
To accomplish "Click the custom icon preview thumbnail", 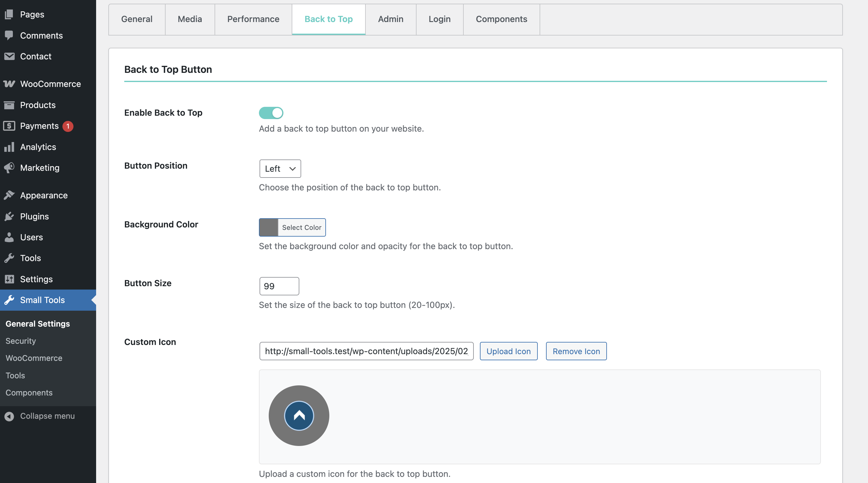I will [298, 416].
